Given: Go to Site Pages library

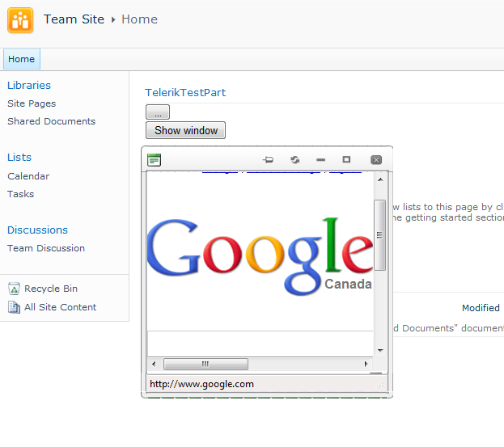Looking at the screenshot, I should click(32, 103).
